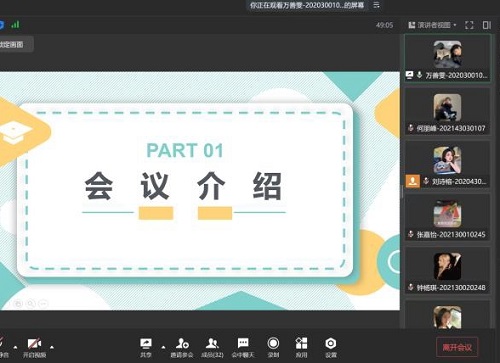
Task: Select participant tile 202143030107
Action: pyautogui.click(x=448, y=111)
